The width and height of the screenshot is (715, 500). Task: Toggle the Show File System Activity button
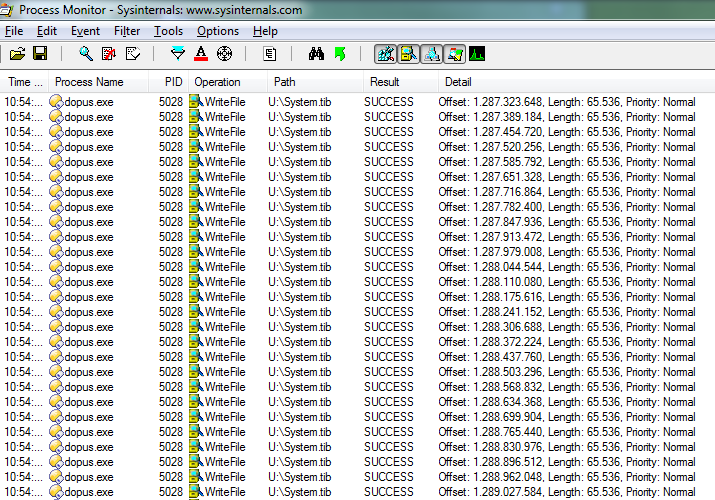tap(409, 54)
